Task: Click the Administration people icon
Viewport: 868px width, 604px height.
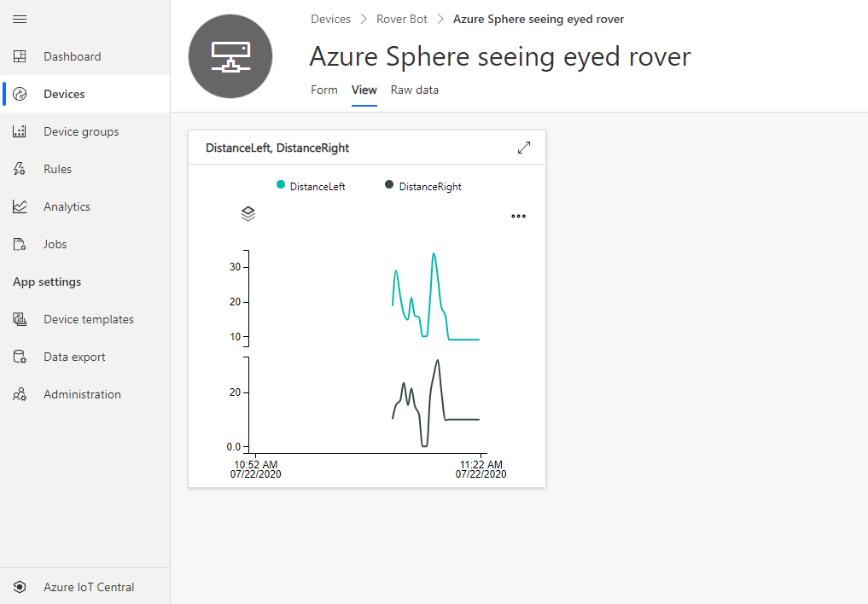Action: pyautogui.click(x=20, y=394)
